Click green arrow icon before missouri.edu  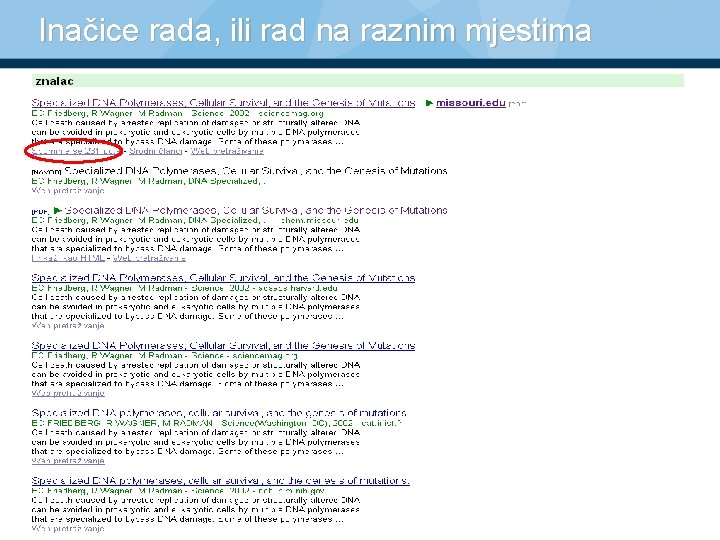429,103
